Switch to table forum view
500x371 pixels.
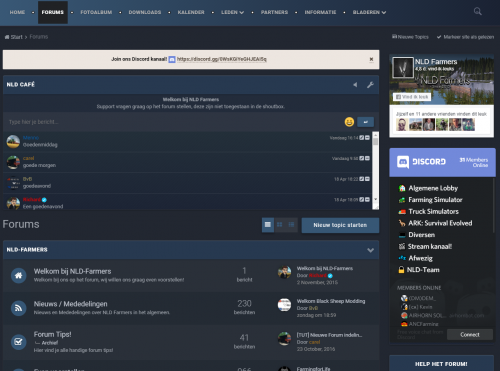[268, 225]
